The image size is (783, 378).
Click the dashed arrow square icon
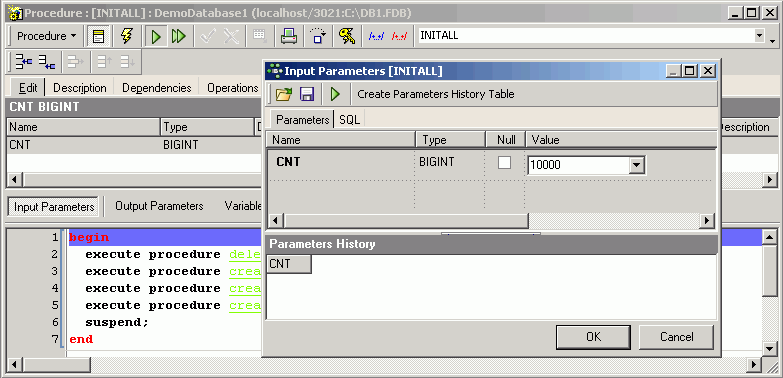(x=318, y=36)
